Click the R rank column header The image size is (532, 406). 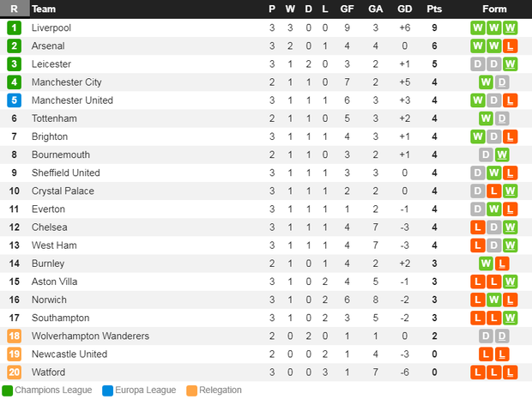[x=15, y=9]
